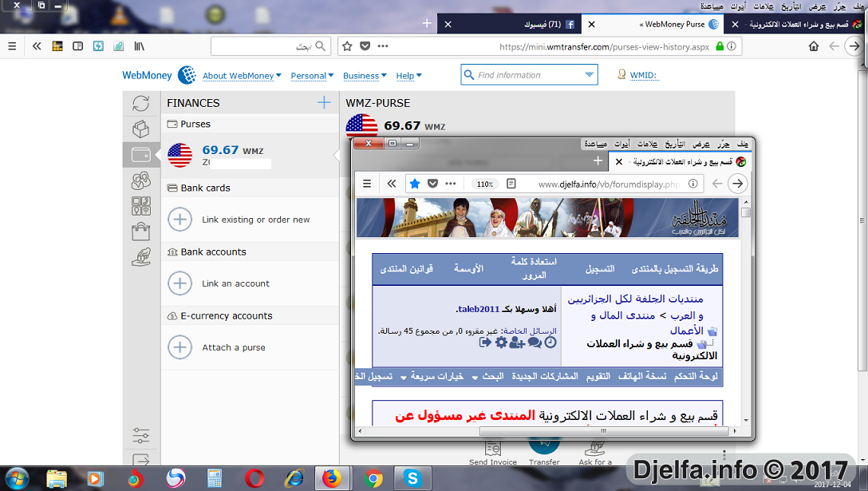
Task: Click the reader view icon in the Djelfa window
Action: click(511, 184)
